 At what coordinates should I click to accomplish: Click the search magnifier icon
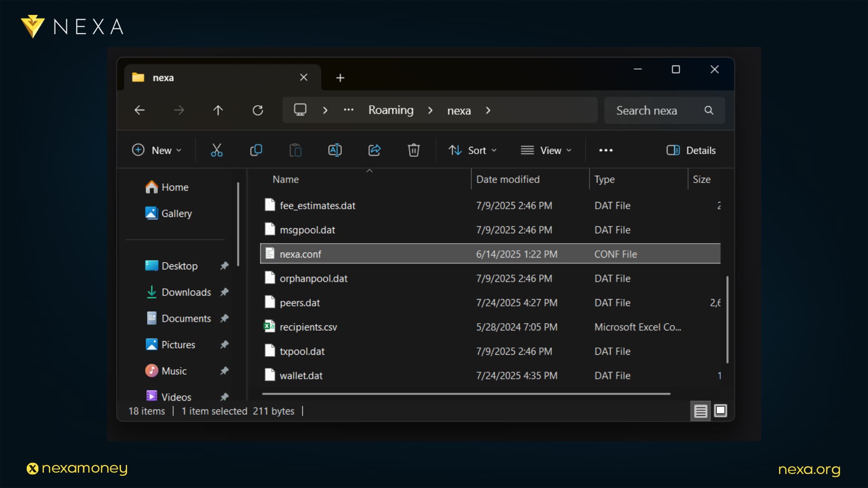709,110
